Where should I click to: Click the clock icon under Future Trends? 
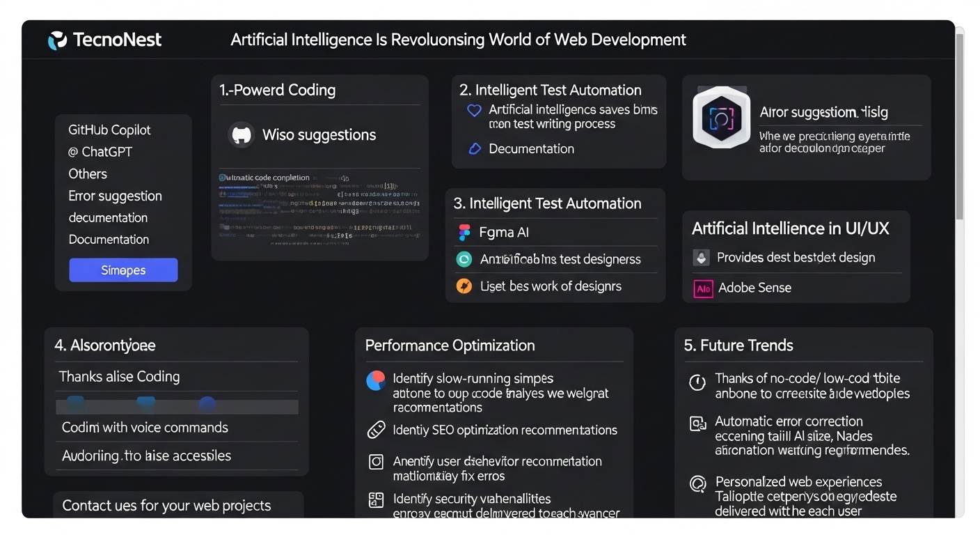(x=697, y=382)
